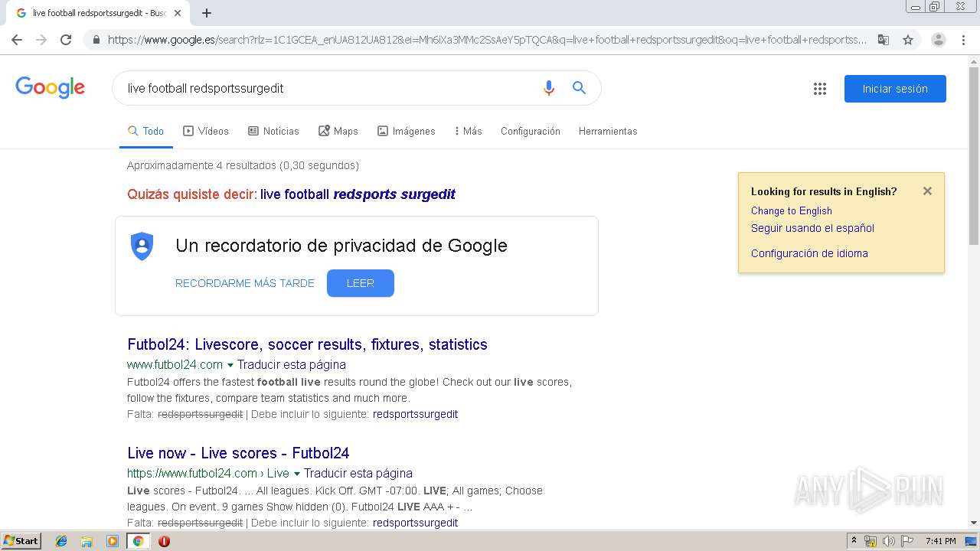The height and width of the screenshot is (551, 980).
Task: Click the taskbar clock 7:41 PM
Action: click(941, 541)
